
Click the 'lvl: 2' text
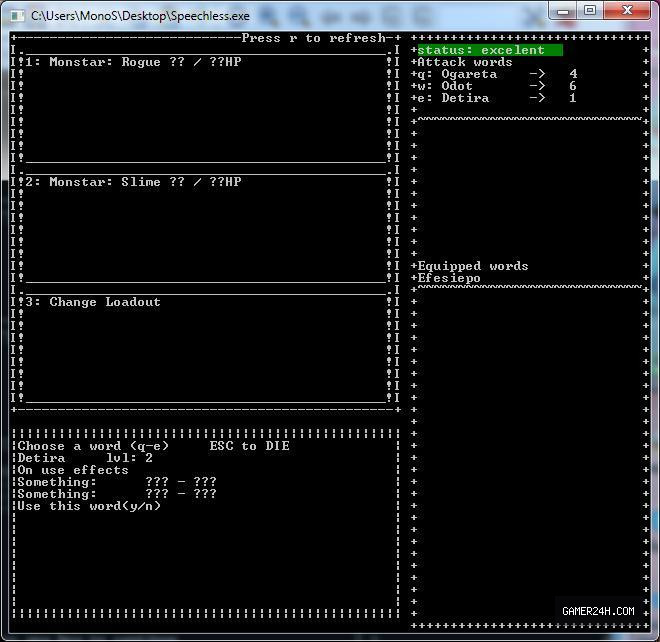tap(129, 458)
